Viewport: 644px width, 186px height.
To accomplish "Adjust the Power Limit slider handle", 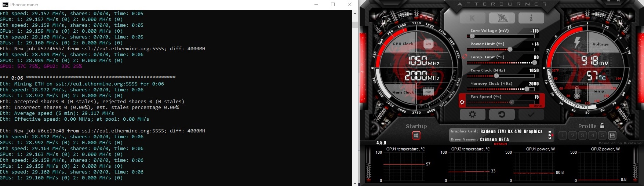I will point(510,50).
